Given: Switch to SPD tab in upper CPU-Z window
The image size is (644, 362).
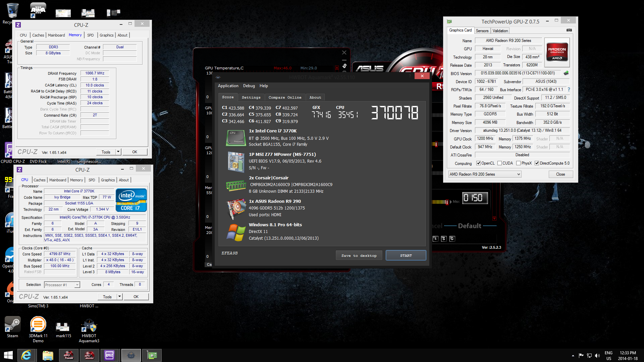Looking at the screenshot, I should 90,35.
